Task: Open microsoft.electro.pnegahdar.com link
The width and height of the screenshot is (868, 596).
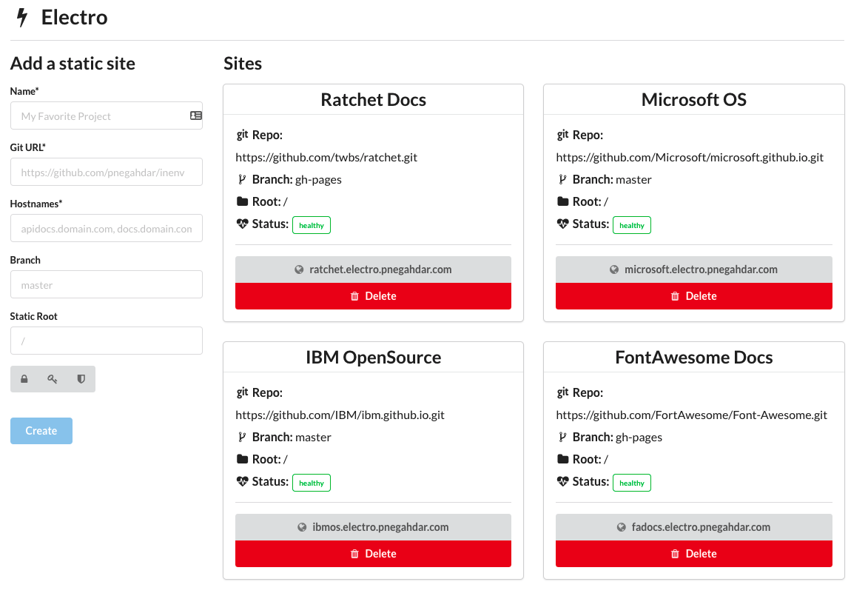Action: pyautogui.click(x=693, y=269)
